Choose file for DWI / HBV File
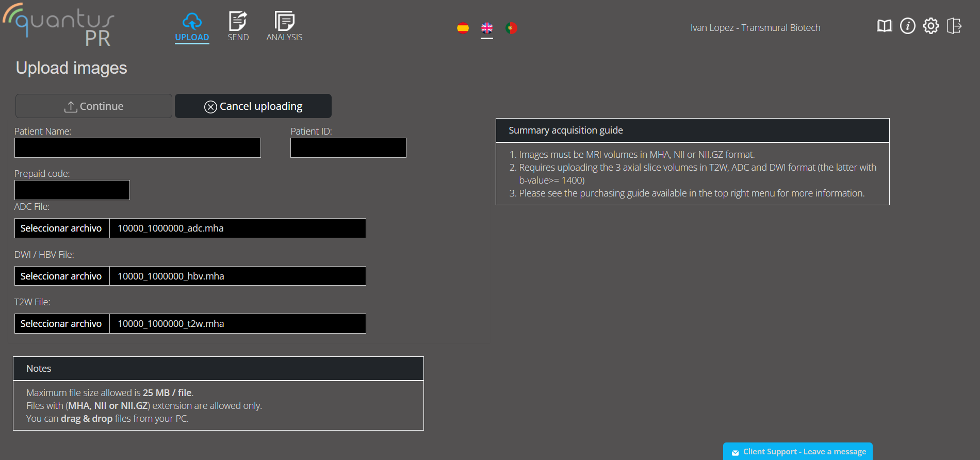 click(62, 276)
